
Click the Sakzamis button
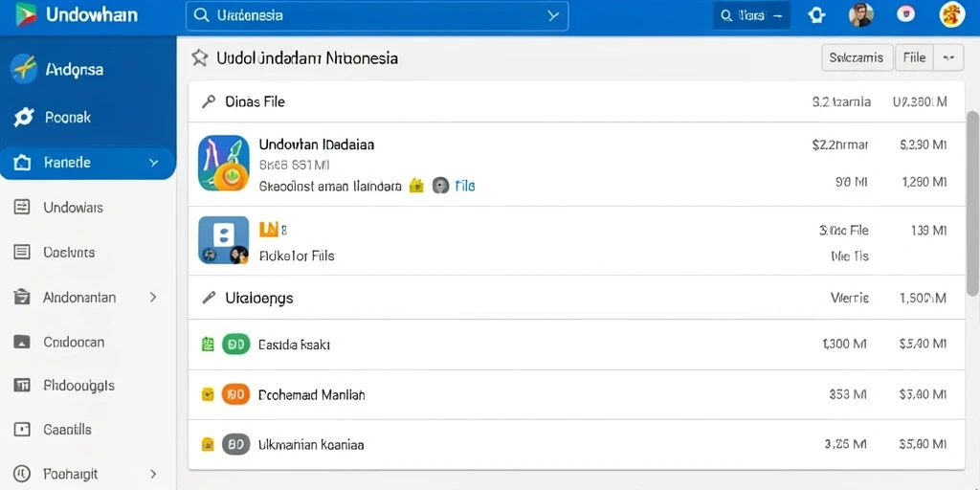coord(857,57)
